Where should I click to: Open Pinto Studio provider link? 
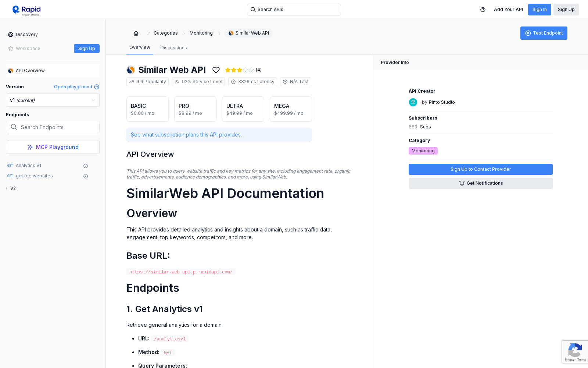(x=442, y=102)
